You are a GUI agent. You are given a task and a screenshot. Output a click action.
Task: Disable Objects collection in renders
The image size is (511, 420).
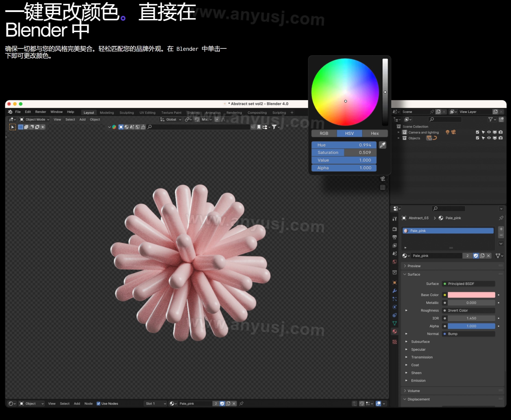[x=501, y=138]
